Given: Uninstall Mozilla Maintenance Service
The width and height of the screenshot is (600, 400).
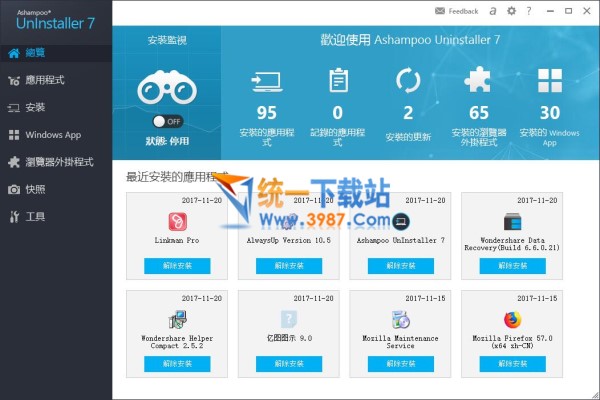Looking at the screenshot, I should point(401,364).
